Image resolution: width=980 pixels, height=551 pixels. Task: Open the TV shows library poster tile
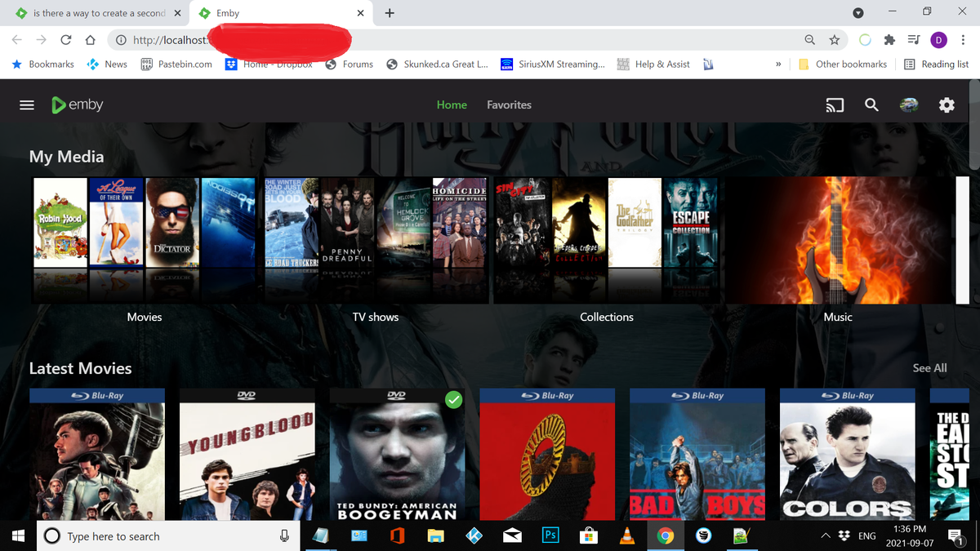(x=376, y=240)
